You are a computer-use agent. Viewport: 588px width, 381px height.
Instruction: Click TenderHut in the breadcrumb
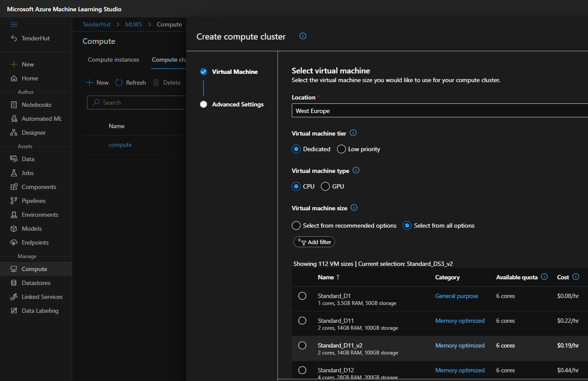point(97,24)
